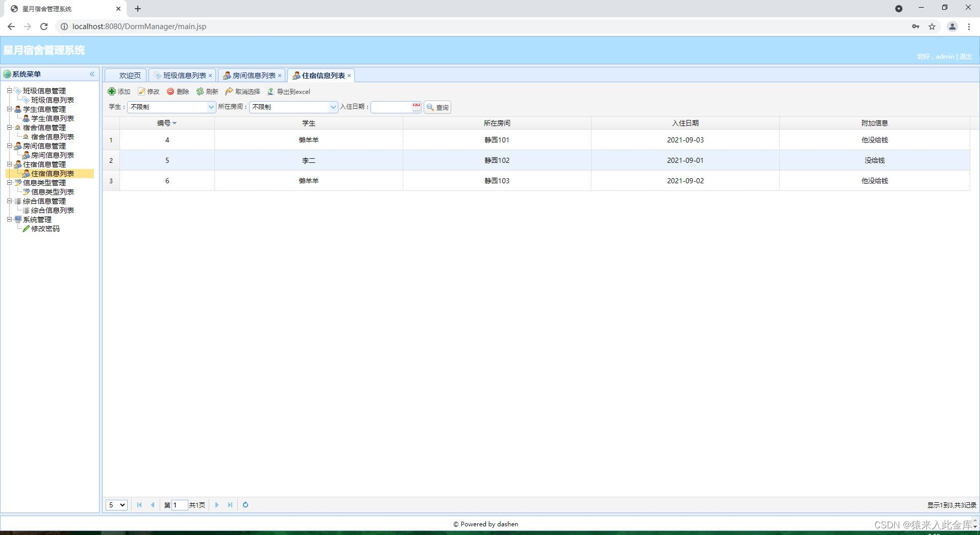The height and width of the screenshot is (535, 980).
Task: Click the 查询 search button
Action: tap(437, 107)
